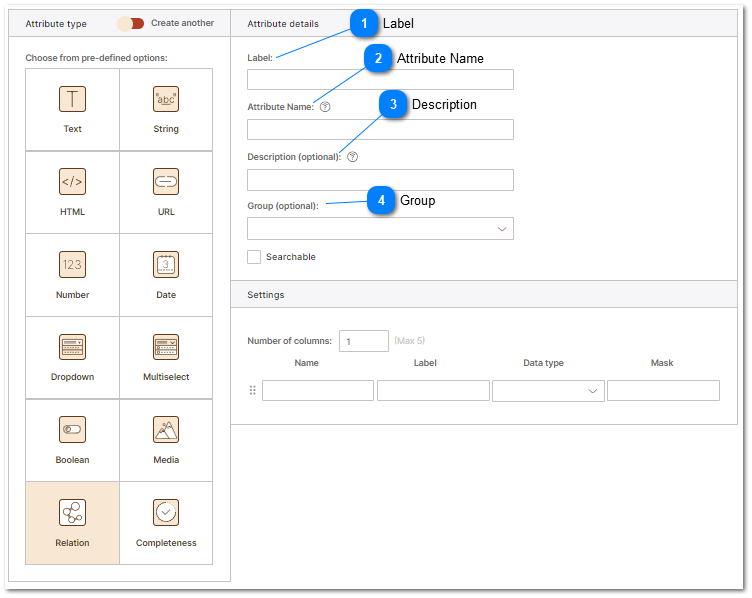Click the Mask column input field
The height and width of the screenshot is (598, 752).
[663, 391]
